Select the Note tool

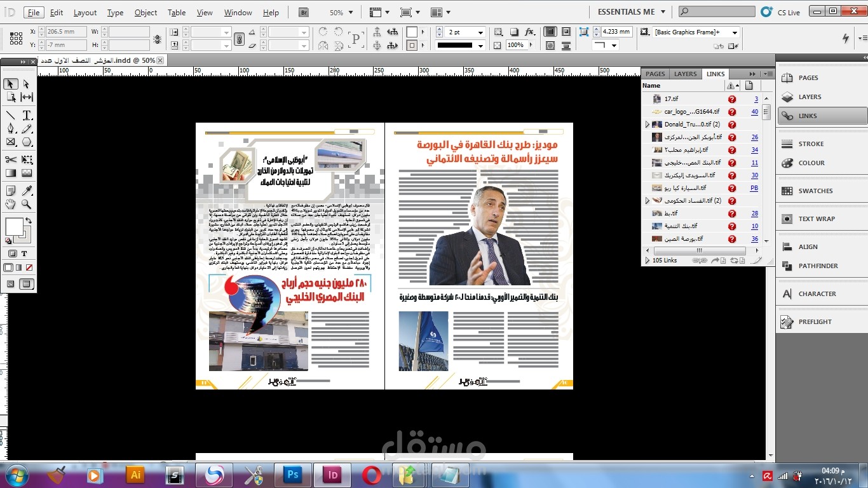[x=11, y=191]
